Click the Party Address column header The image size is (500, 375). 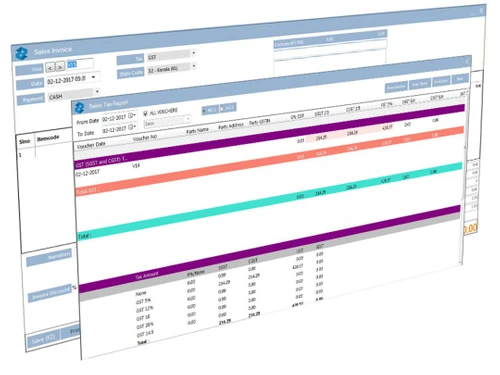[x=231, y=126]
